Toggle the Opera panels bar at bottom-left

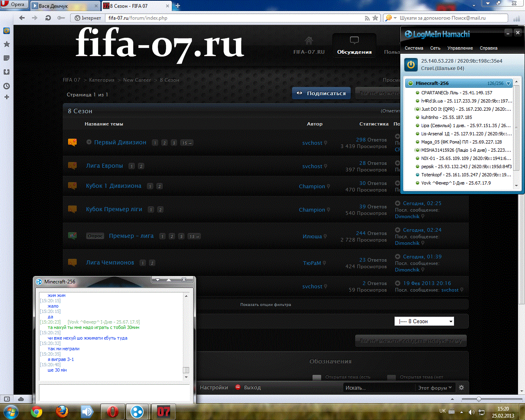point(7,399)
